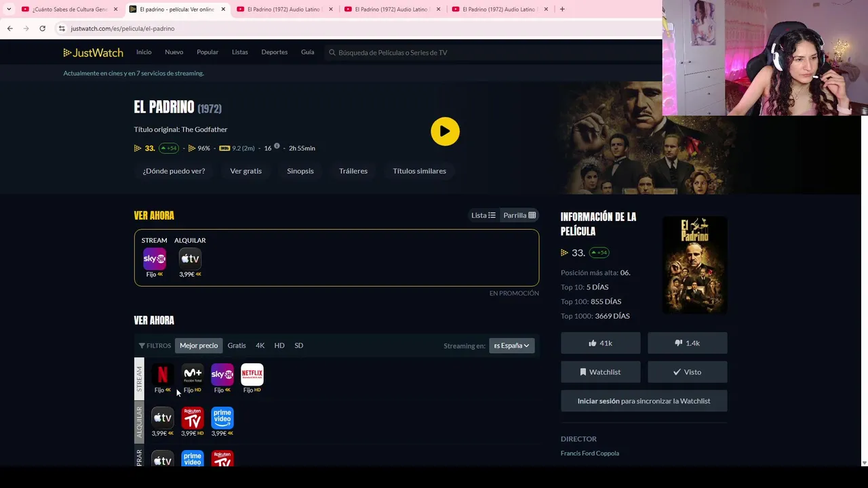Image resolution: width=868 pixels, height=488 pixels.
Task: Toggle the Mejor precio filter
Action: coord(199,346)
